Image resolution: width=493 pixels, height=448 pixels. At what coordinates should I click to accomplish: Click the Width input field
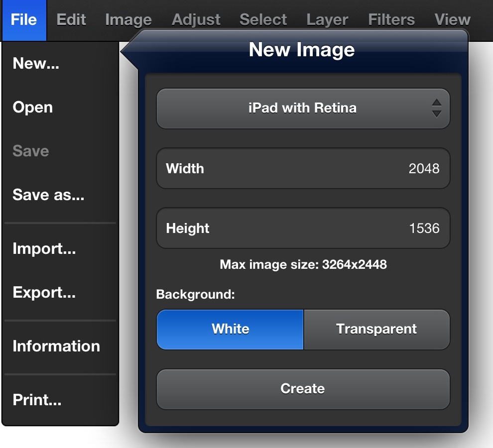tap(303, 169)
